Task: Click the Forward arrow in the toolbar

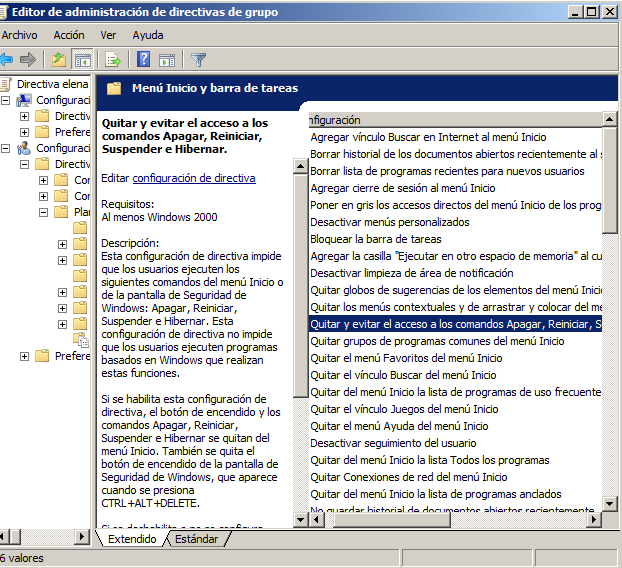Action: (x=28, y=60)
